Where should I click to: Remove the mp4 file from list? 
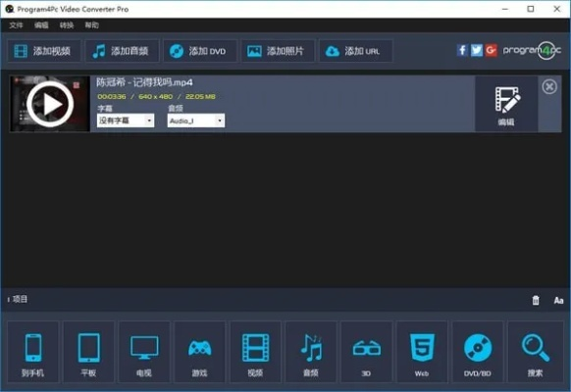[x=549, y=87]
